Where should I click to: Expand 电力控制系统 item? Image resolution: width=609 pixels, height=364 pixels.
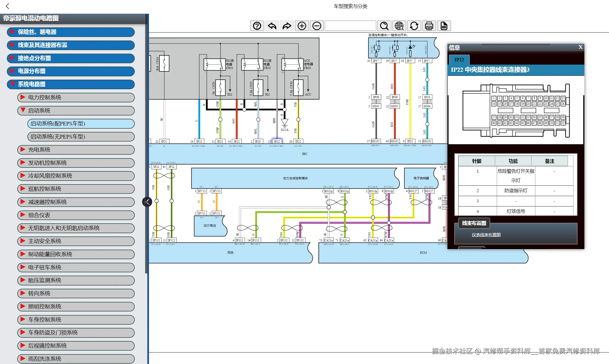pos(76,97)
